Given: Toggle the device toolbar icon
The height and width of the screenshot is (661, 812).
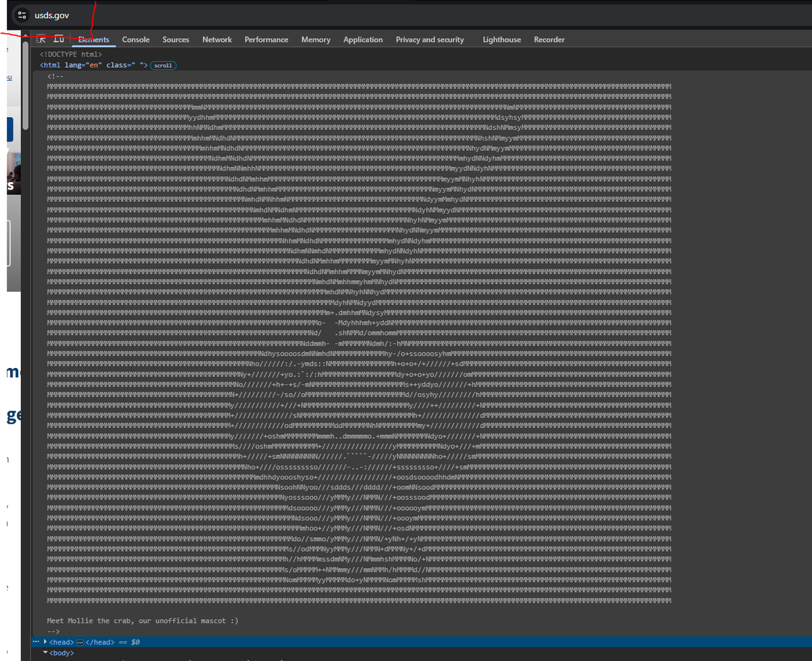Looking at the screenshot, I should 59,39.
